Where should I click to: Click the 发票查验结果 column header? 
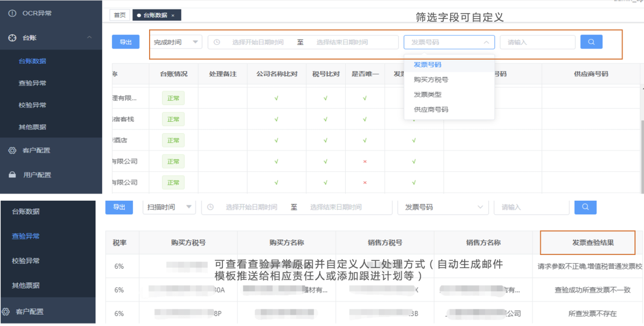[x=587, y=243]
